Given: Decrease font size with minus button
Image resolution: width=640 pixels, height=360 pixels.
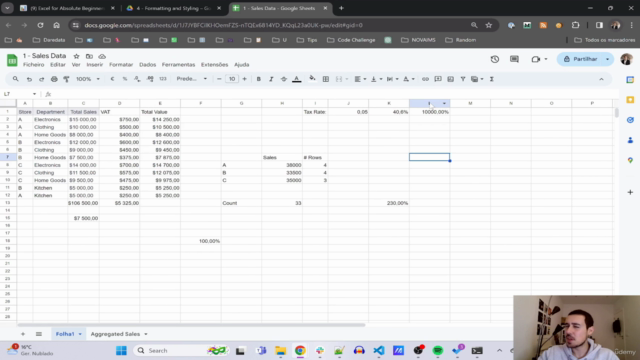Looking at the screenshot, I should click(x=219, y=79).
